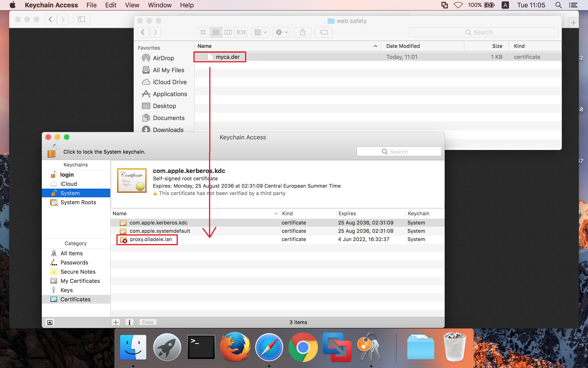Image resolution: width=588 pixels, height=368 pixels.
Task: Click the Keychain Access search field
Action: click(399, 152)
